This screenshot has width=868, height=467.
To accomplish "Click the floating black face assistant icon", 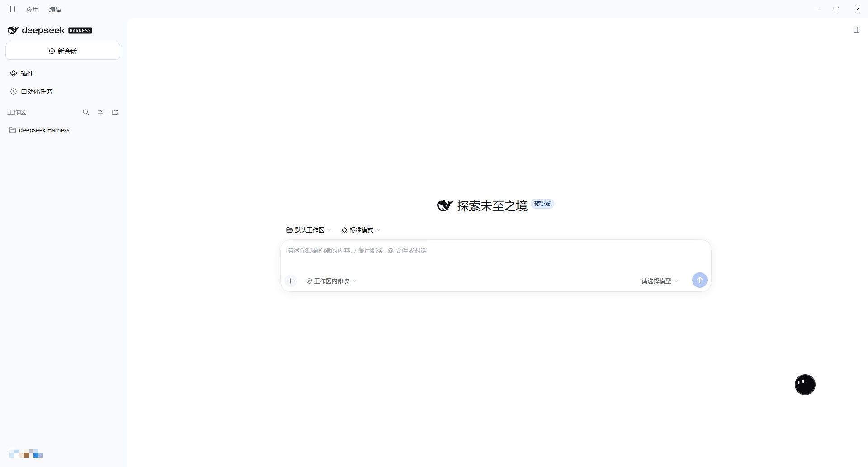I will tap(805, 385).
